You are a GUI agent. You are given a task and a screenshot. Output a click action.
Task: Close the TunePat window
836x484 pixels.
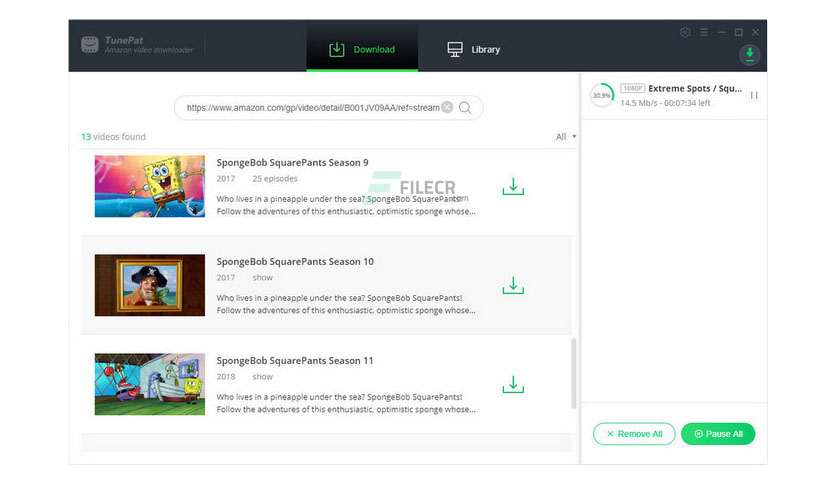coord(755,32)
